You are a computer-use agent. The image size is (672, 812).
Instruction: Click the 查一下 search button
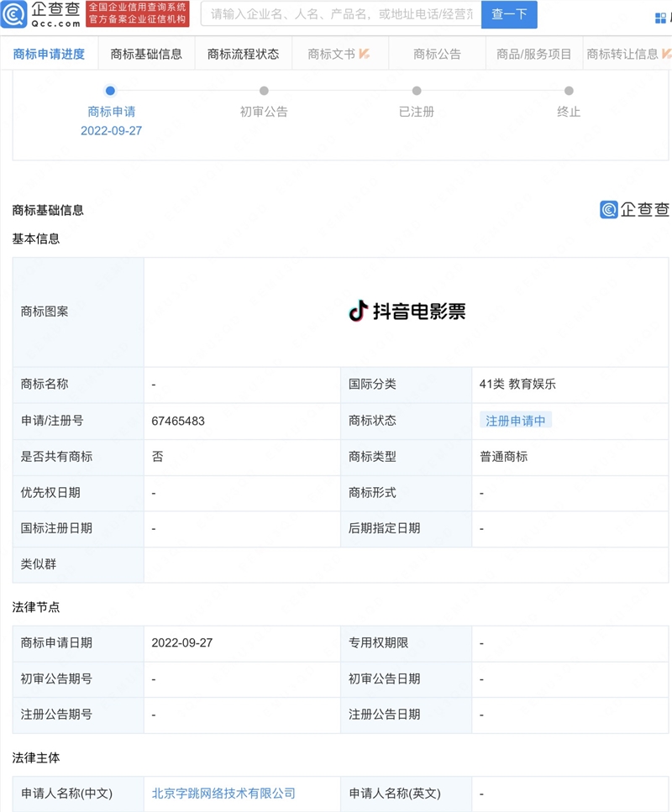(x=509, y=14)
